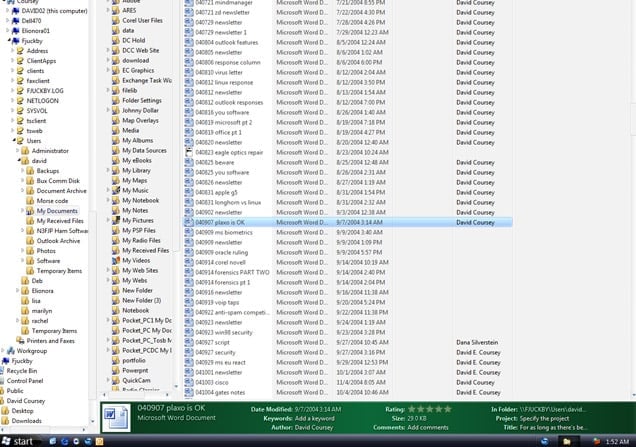
Task: Select Control Panel in the tree
Action: pos(25,381)
